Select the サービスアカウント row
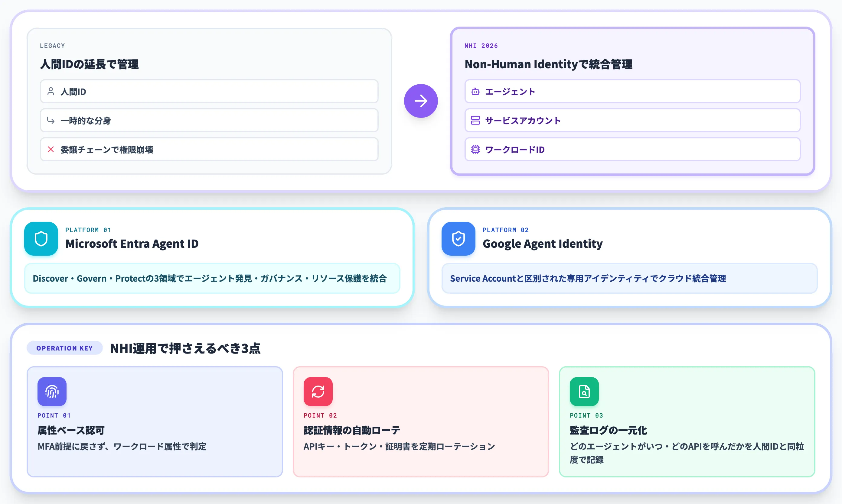The image size is (842, 504). tap(632, 120)
